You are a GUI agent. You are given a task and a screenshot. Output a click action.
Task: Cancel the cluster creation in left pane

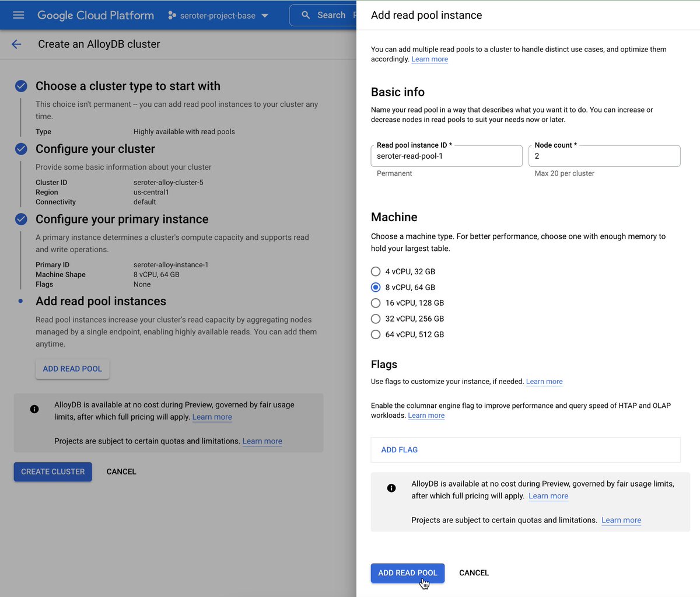121,472
